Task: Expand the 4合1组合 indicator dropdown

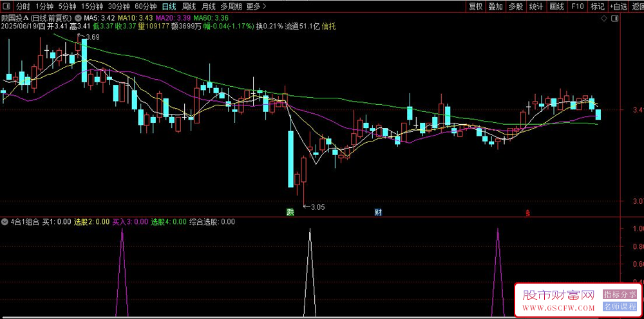Action: click(5, 222)
